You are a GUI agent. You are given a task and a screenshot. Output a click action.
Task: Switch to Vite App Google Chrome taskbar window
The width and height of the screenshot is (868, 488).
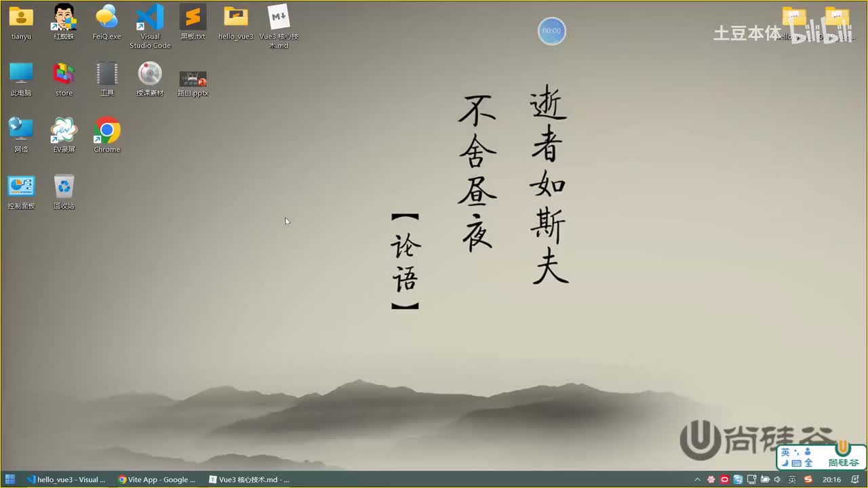click(x=157, y=479)
